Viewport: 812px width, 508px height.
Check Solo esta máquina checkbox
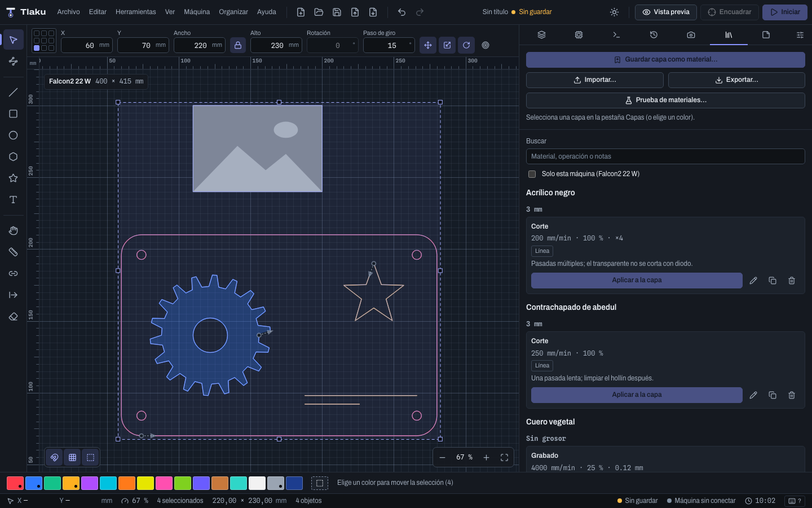[532, 174]
